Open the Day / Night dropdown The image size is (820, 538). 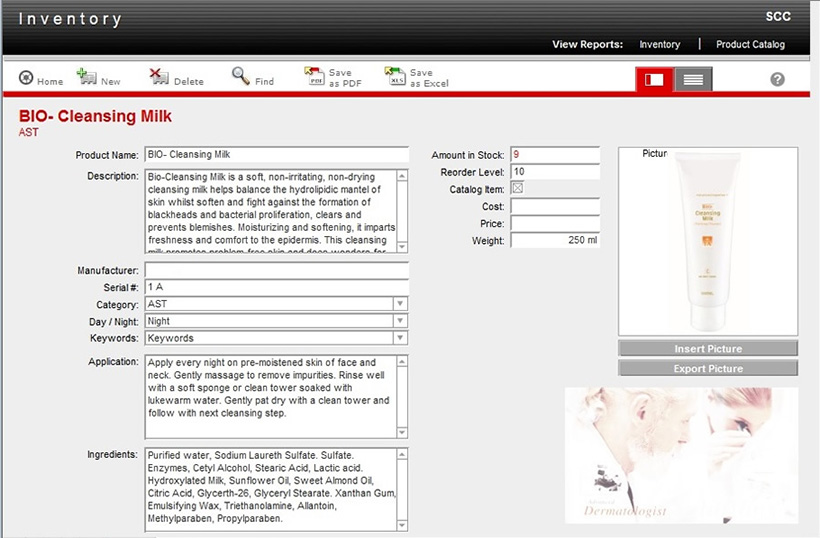point(400,321)
